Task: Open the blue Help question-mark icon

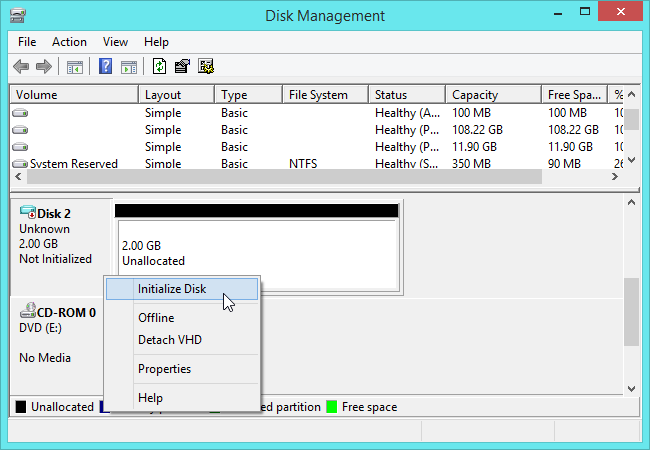Action: click(105, 66)
